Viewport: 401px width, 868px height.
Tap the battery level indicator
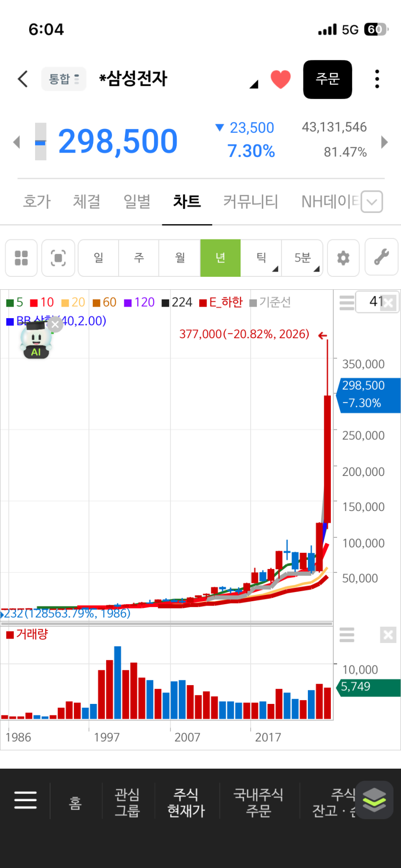[x=376, y=30]
